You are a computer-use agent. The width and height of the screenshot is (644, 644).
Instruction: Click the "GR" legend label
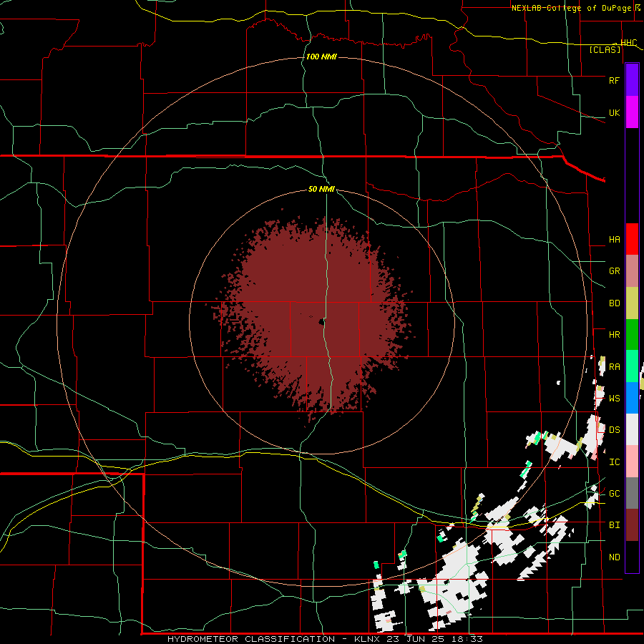click(x=614, y=270)
